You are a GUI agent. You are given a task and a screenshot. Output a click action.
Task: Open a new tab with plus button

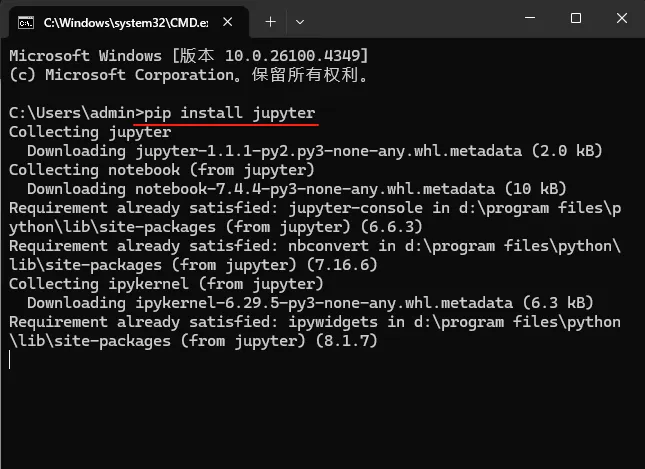(270, 22)
